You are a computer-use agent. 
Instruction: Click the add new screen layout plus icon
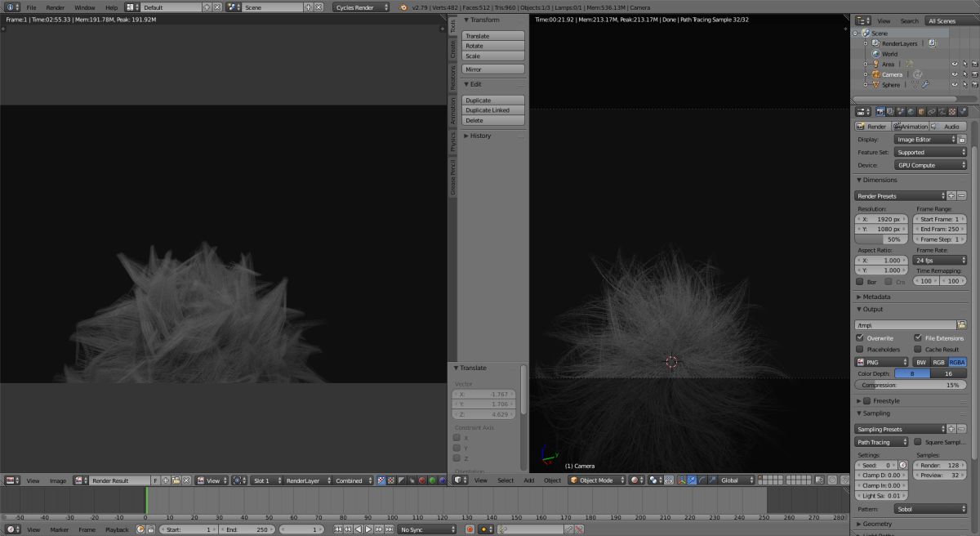[x=207, y=7]
